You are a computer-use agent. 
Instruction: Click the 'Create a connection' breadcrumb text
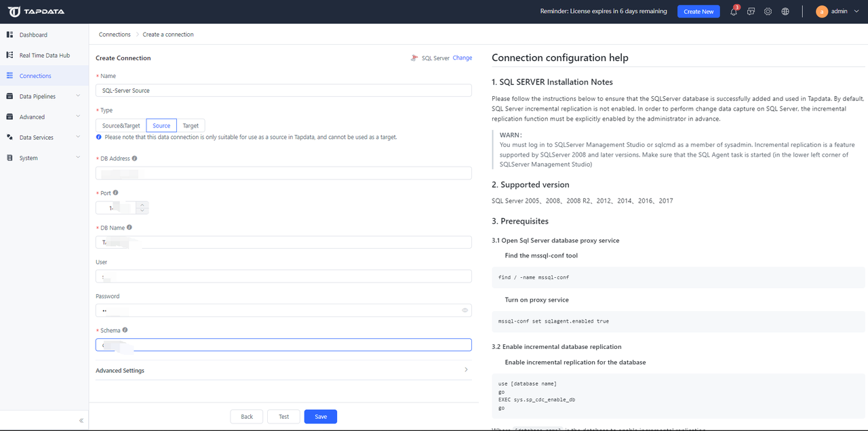tap(168, 35)
